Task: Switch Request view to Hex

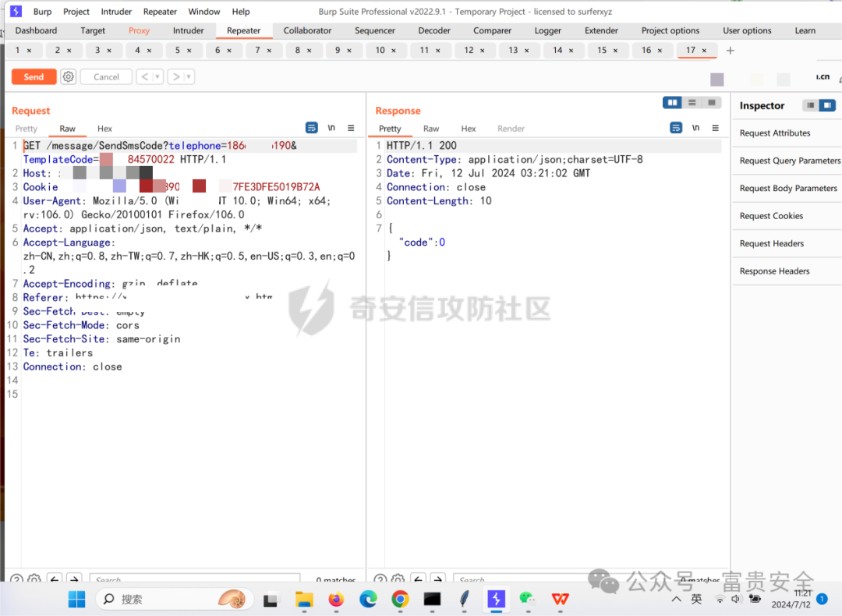Action: pyautogui.click(x=104, y=129)
